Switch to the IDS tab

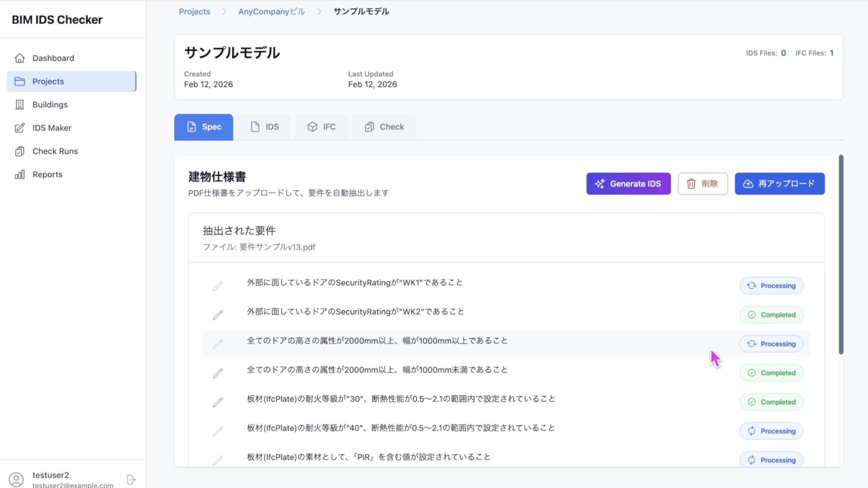[264, 127]
